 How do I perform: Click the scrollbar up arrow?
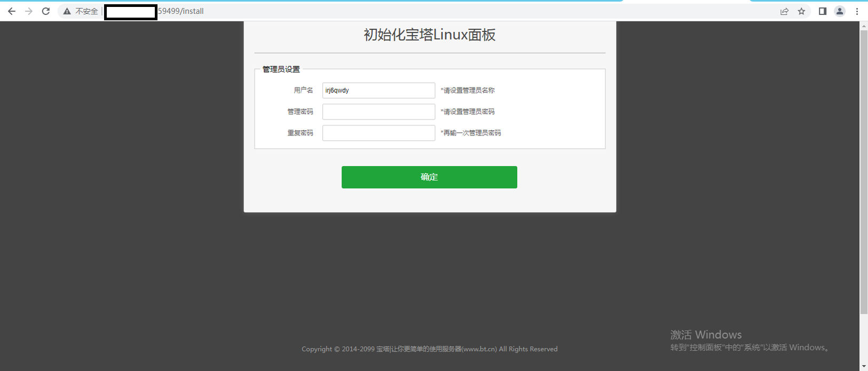point(863,26)
